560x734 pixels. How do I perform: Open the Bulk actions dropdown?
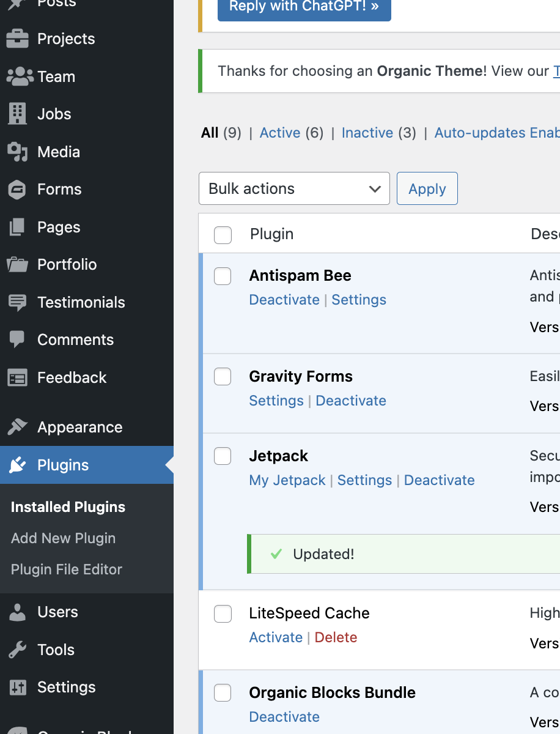tap(294, 188)
